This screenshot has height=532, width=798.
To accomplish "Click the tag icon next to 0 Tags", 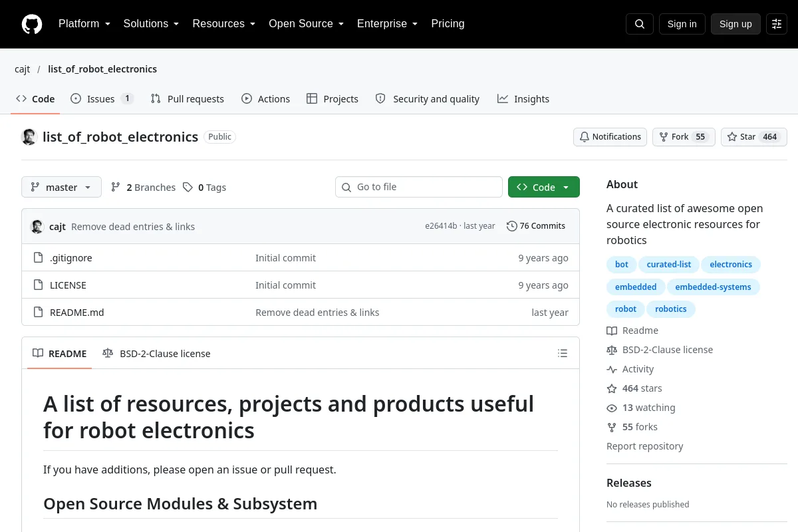I will 188,188.
